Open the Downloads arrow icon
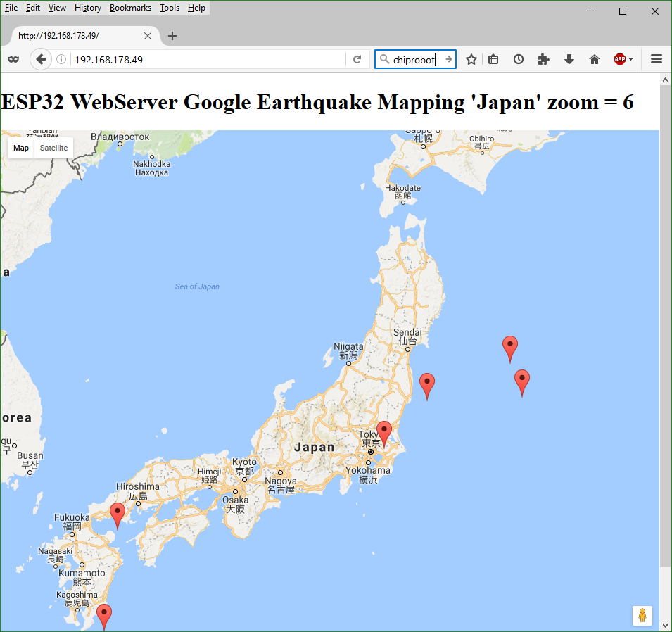672x632 pixels. coord(569,59)
